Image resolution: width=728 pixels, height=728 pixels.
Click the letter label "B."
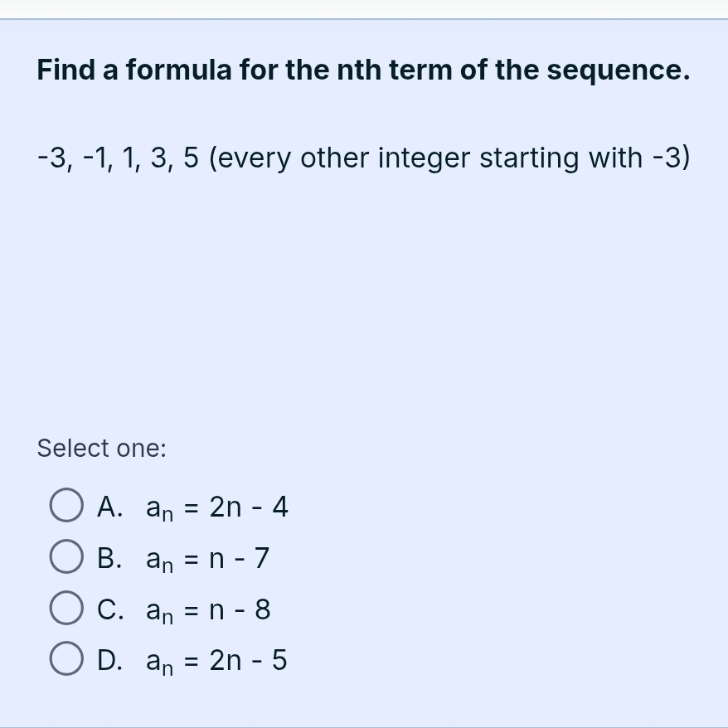click(109, 558)
